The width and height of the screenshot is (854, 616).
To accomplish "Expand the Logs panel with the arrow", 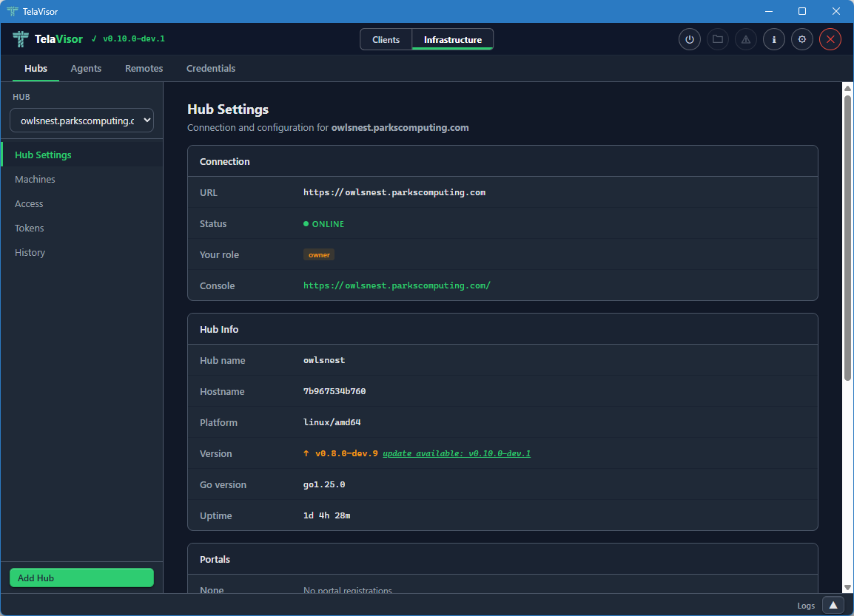I will pos(833,605).
